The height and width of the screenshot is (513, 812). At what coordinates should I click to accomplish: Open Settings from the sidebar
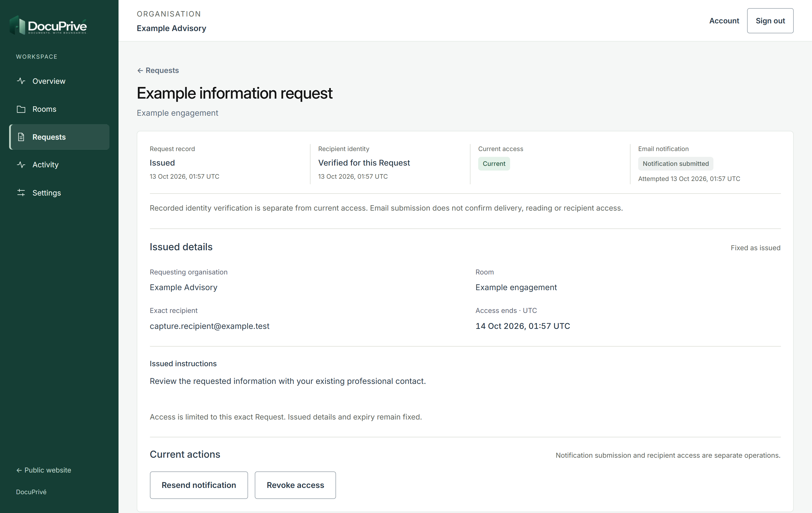[59, 193]
